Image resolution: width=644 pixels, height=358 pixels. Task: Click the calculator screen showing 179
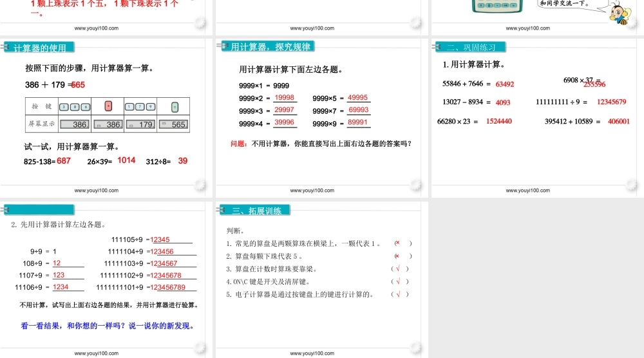pos(140,124)
